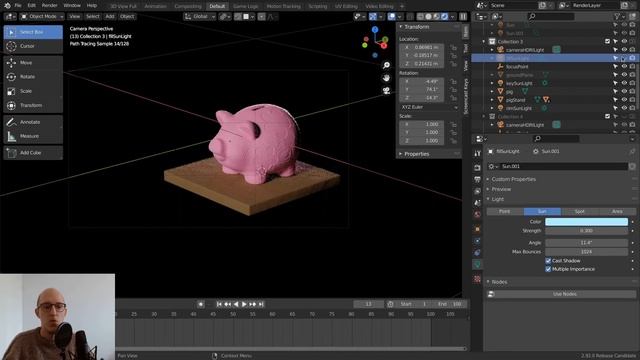Jump to the timeline end frame
This screenshot has height=360, width=640.
pos(261,304)
